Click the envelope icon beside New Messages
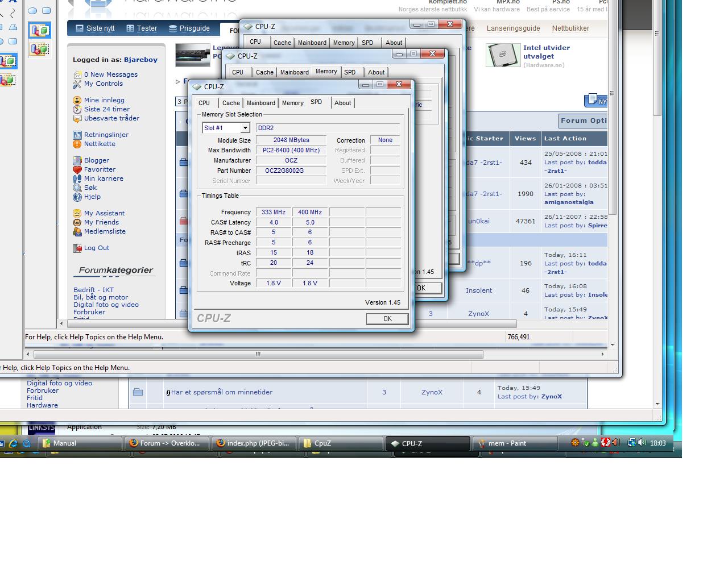This screenshot has height=582, width=728. 77,74
